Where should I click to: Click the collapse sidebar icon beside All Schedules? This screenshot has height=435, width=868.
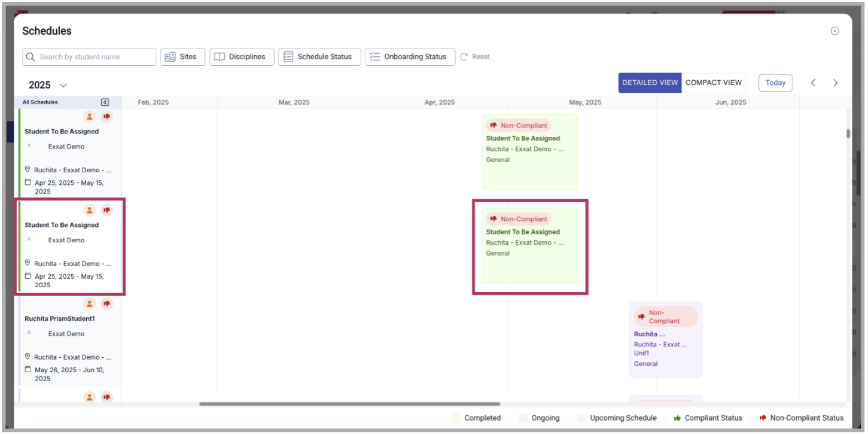pos(105,102)
